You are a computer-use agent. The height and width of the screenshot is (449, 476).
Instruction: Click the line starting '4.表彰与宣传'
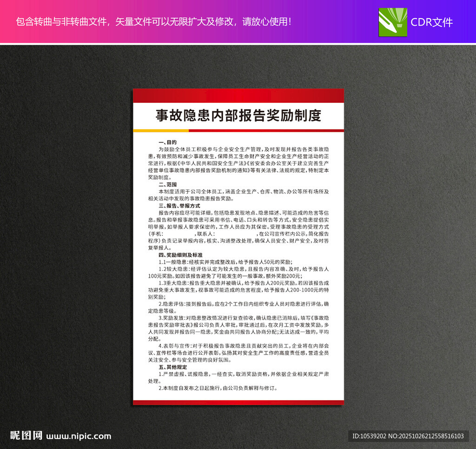(x=244, y=346)
